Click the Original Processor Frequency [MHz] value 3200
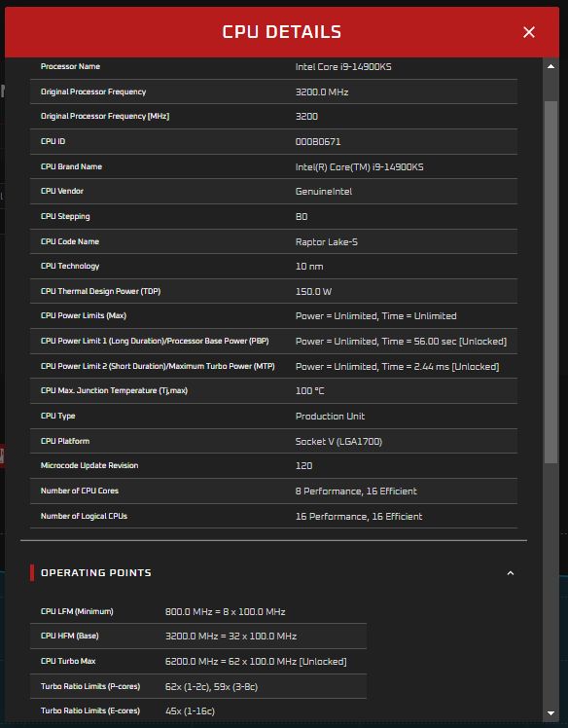This screenshot has width=568, height=728. 306,117
